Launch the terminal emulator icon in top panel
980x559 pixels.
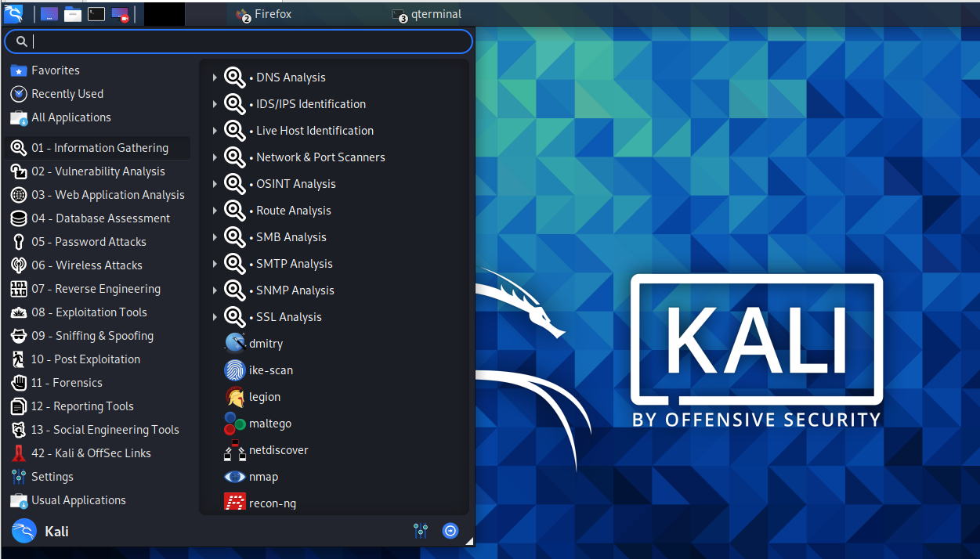click(x=96, y=13)
